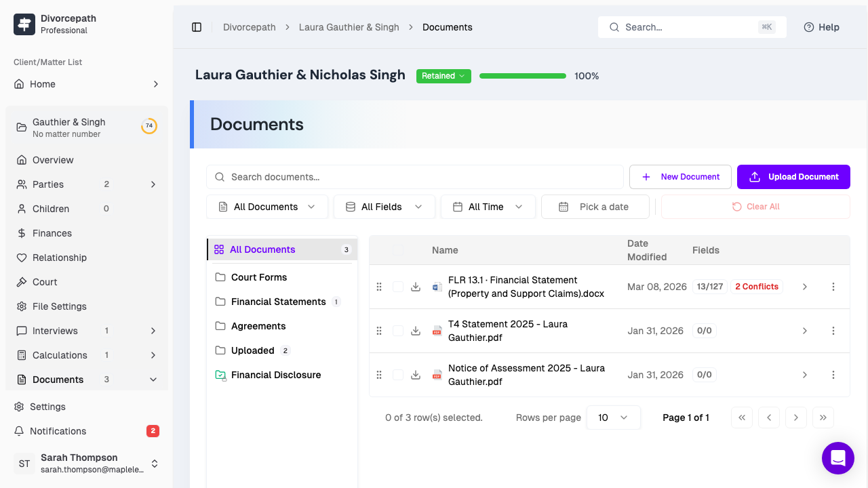Click the PDF icon of Notice of Assessment 2025
The height and width of the screenshot is (488, 868).
437,375
